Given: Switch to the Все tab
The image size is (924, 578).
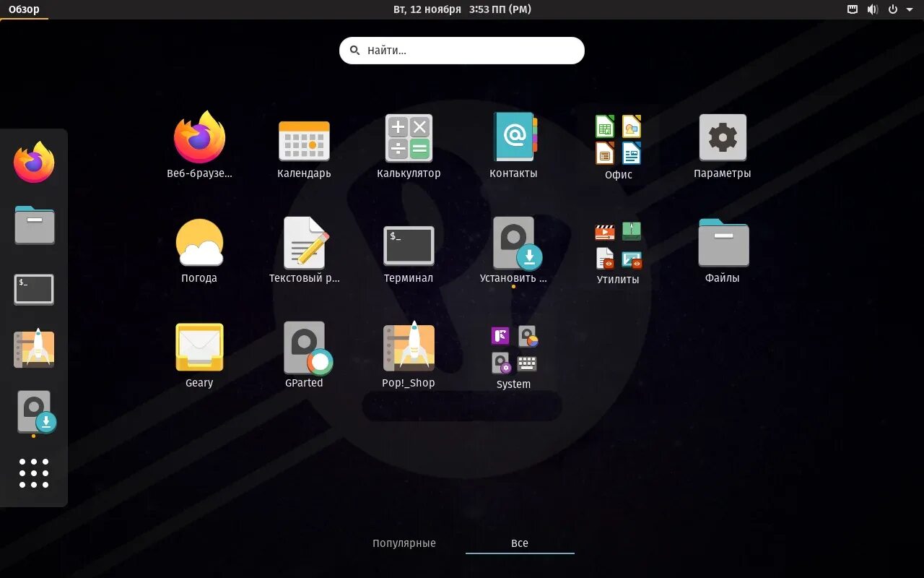Looking at the screenshot, I should coord(520,543).
